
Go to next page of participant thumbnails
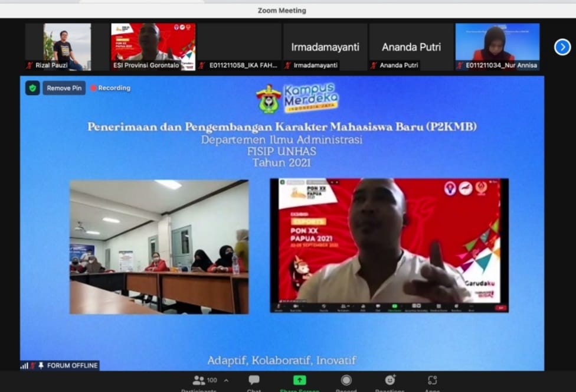click(x=562, y=47)
